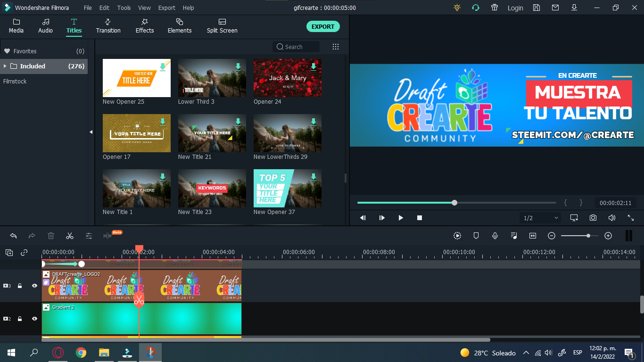Collapse the left library panel arrow

point(91,132)
